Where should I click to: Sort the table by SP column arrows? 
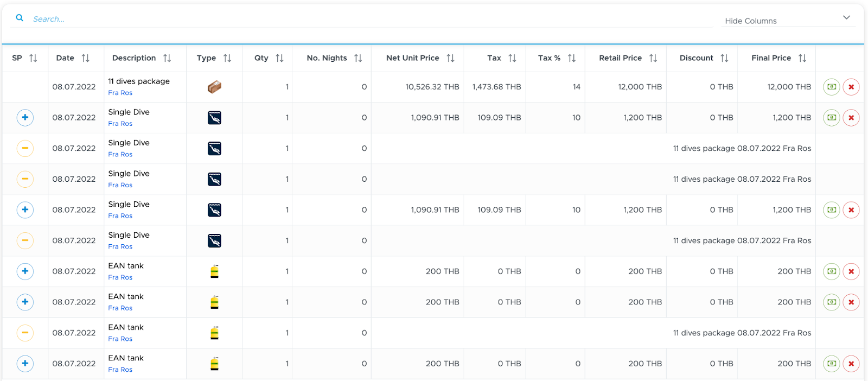33,58
